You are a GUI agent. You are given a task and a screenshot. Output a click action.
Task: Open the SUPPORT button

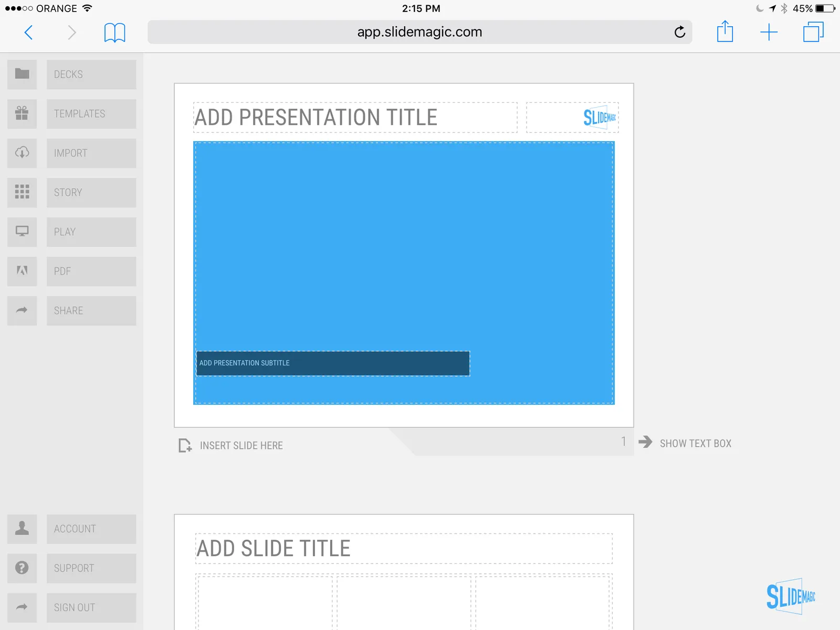[x=91, y=568]
